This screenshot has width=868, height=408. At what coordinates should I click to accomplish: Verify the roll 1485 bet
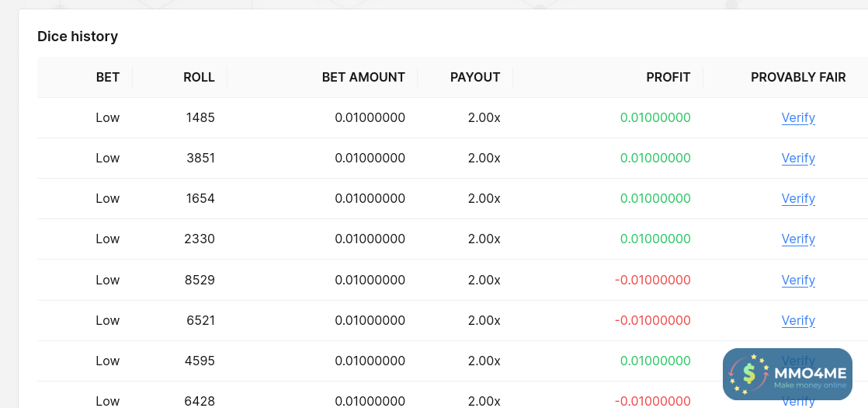point(798,118)
